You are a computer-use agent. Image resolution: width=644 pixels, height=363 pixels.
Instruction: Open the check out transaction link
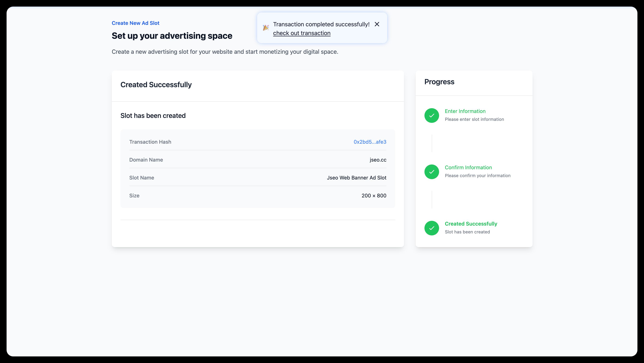coord(302,33)
